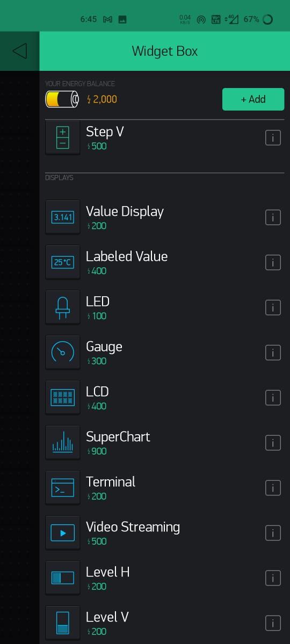Select the Gauge widget label
290x644 pixels.
tap(104, 347)
